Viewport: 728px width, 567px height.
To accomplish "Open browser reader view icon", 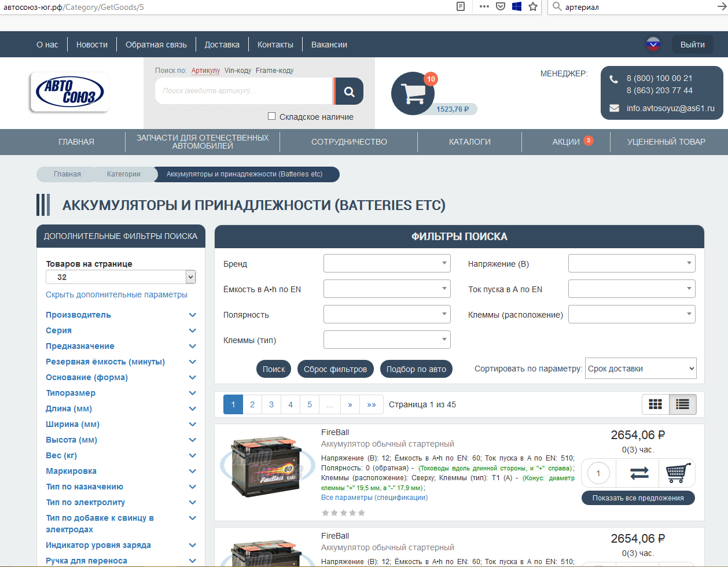I will (461, 7).
